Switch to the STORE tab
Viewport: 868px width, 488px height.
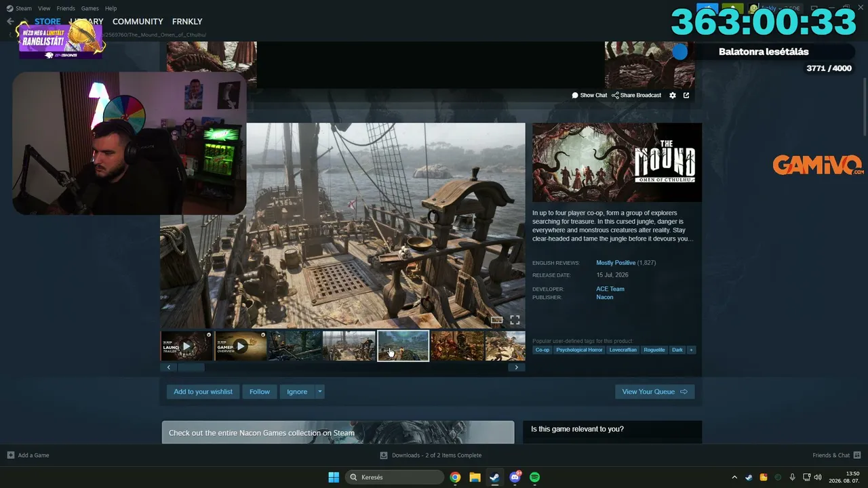pyautogui.click(x=47, y=22)
